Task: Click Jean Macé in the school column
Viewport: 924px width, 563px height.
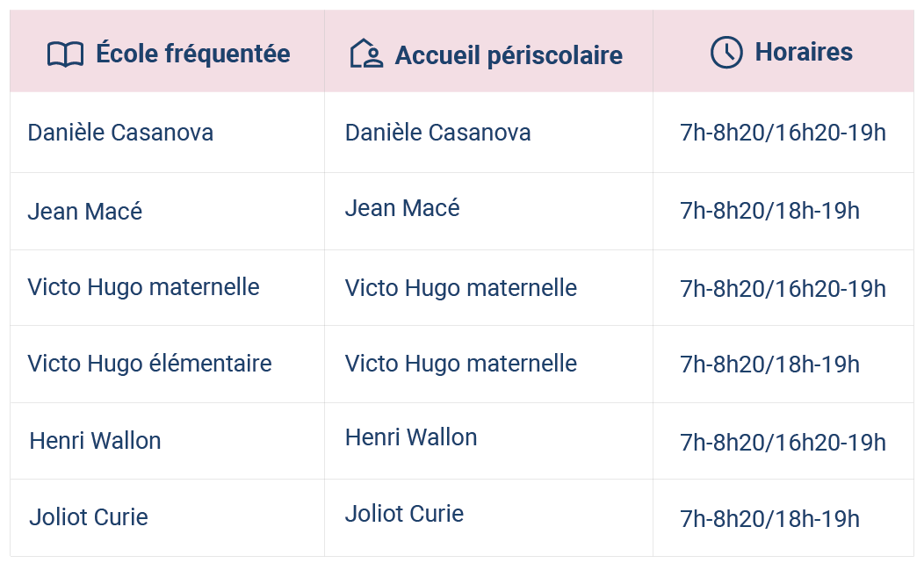Action: tap(85, 211)
